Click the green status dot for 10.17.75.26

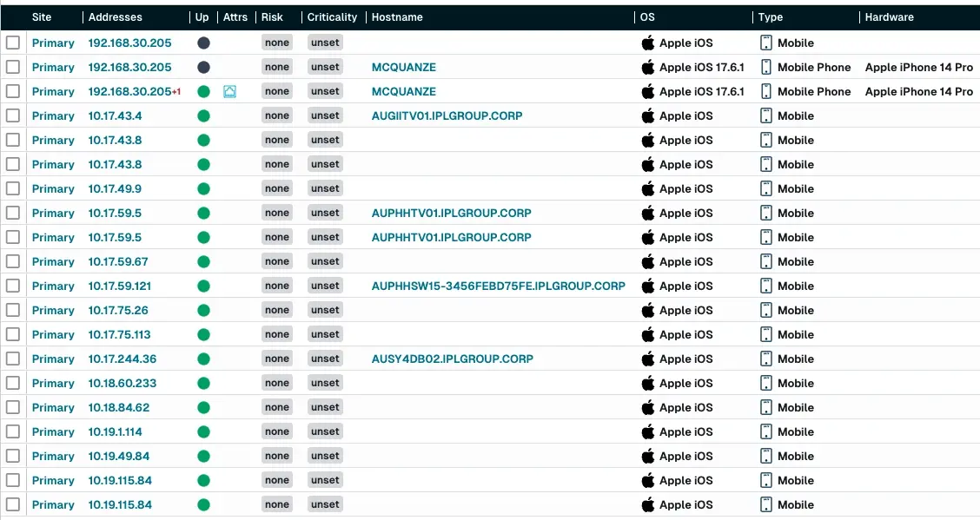coord(203,310)
